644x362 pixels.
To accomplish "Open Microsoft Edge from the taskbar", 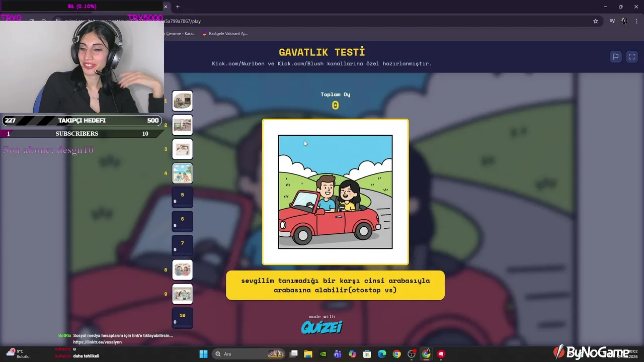I will [x=382, y=354].
